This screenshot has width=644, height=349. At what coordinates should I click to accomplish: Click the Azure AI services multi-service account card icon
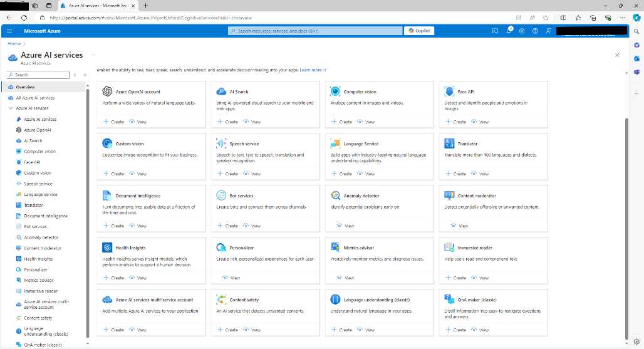(107, 300)
